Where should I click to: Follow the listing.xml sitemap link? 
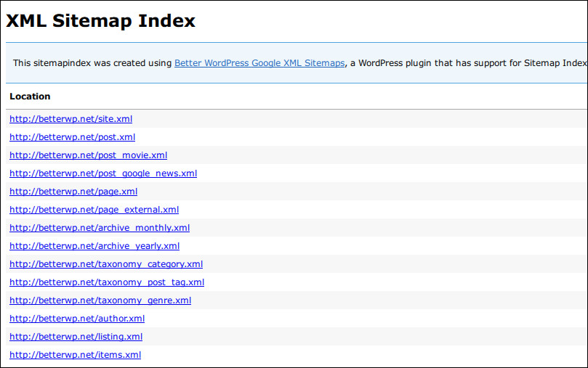pos(76,337)
